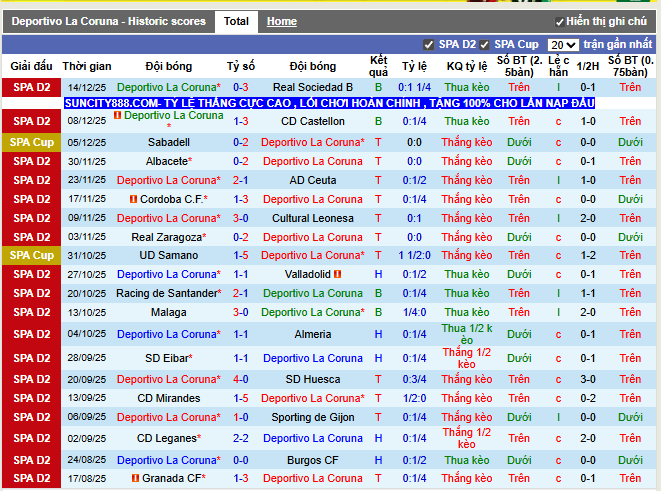
Task: Open UD Samano team link
Action: 169,255
